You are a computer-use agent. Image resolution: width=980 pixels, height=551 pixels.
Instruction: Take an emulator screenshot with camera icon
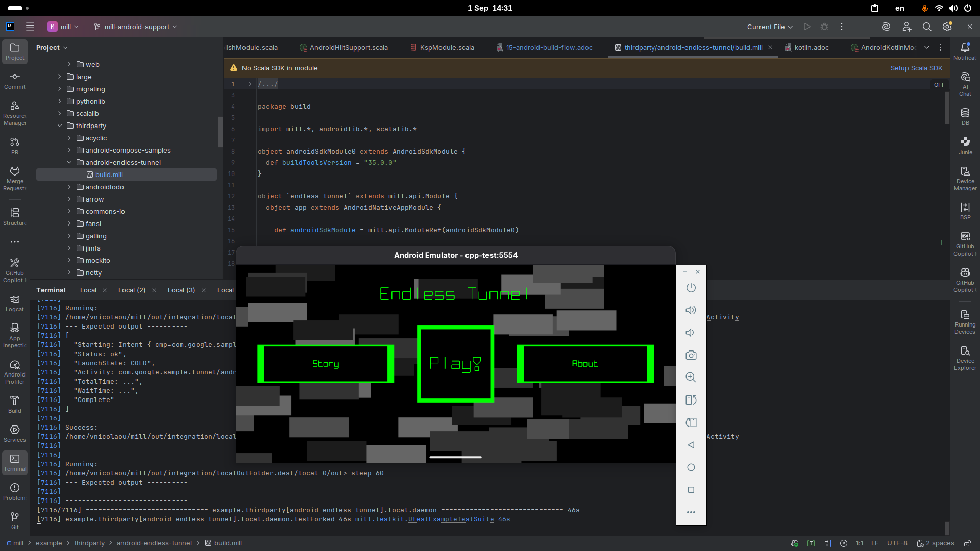[x=691, y=355]
